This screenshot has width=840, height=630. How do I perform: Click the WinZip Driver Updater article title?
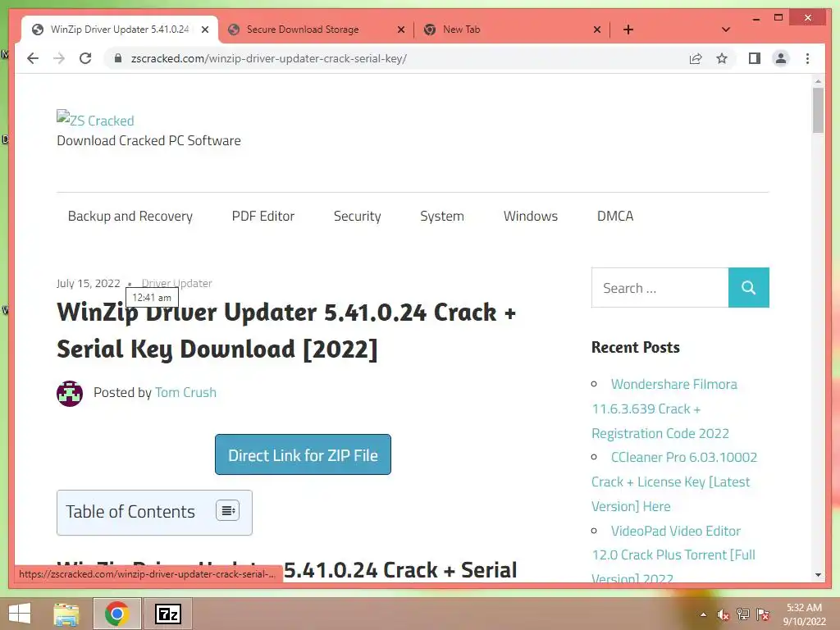(286, 331)
